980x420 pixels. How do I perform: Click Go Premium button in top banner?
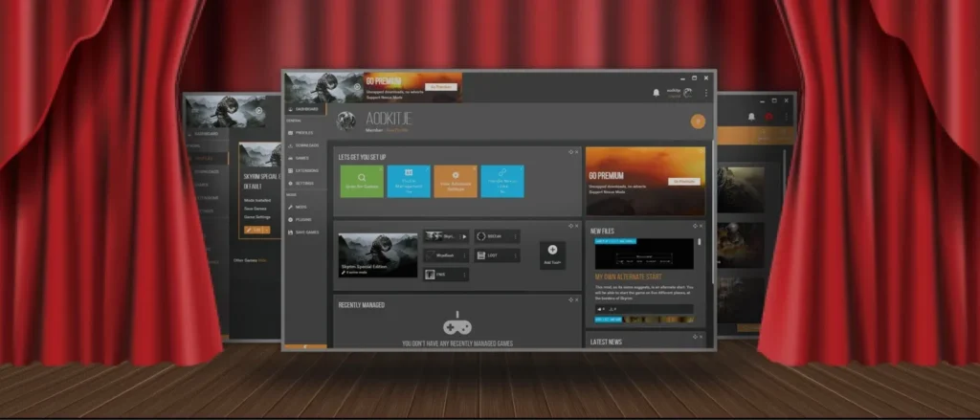tap(441, 87)
